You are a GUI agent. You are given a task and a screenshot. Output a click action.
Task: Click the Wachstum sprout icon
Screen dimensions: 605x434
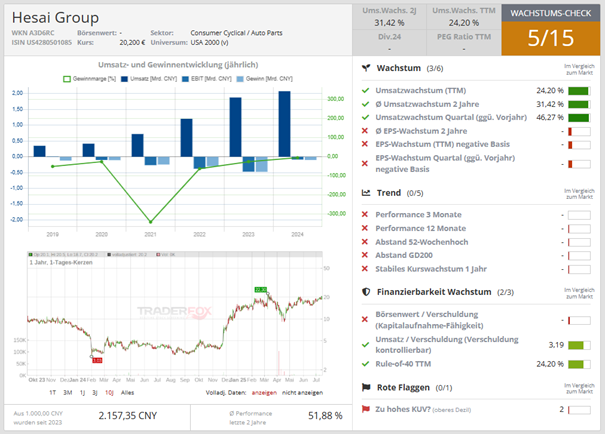(x=366, y=68)
